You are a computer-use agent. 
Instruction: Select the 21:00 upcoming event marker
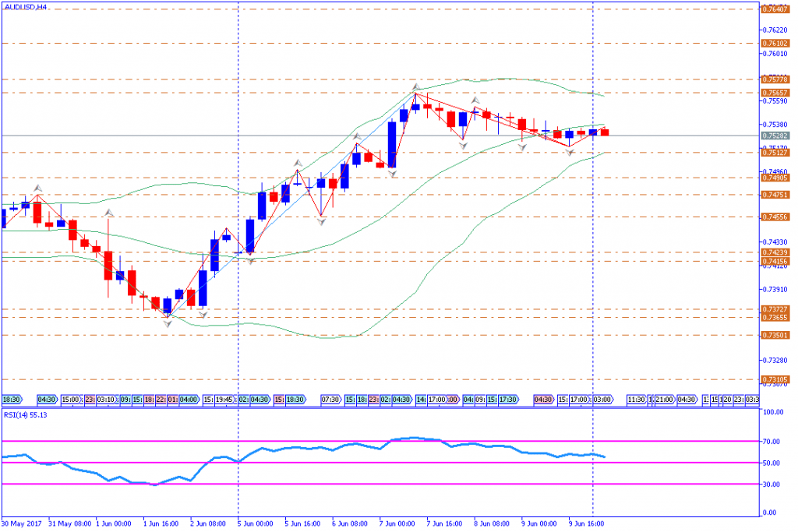(664, 400)
